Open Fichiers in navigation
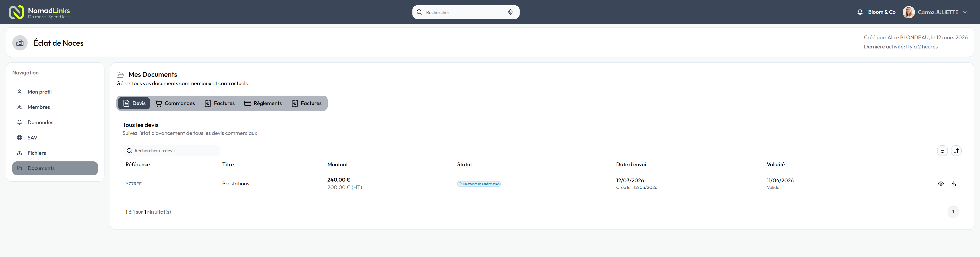This screenshot has width=980, height=257. click(55, 153)
